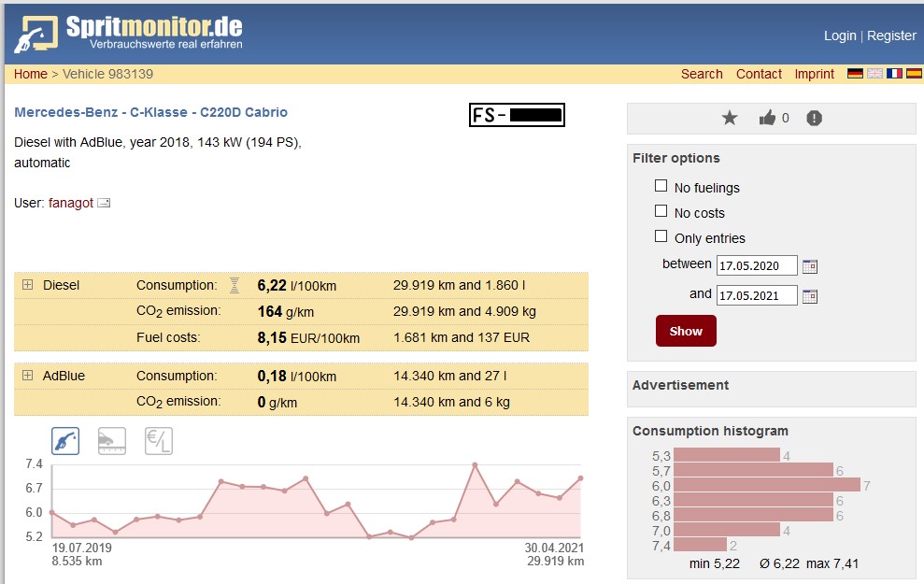Open the Search page in navigation
The height and width of the screenshot is (584, 924).
[x=702, y=74]
